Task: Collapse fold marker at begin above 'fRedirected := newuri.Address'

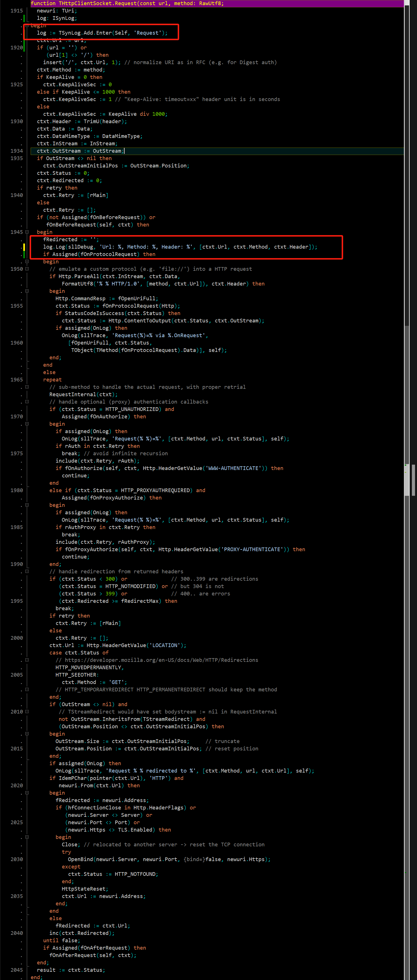Action: (27, 793)
